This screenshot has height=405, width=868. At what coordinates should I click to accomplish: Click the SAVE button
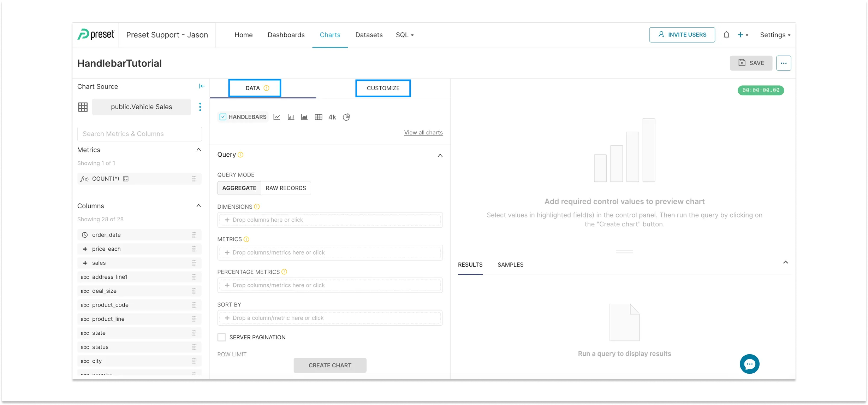point(751,63)
